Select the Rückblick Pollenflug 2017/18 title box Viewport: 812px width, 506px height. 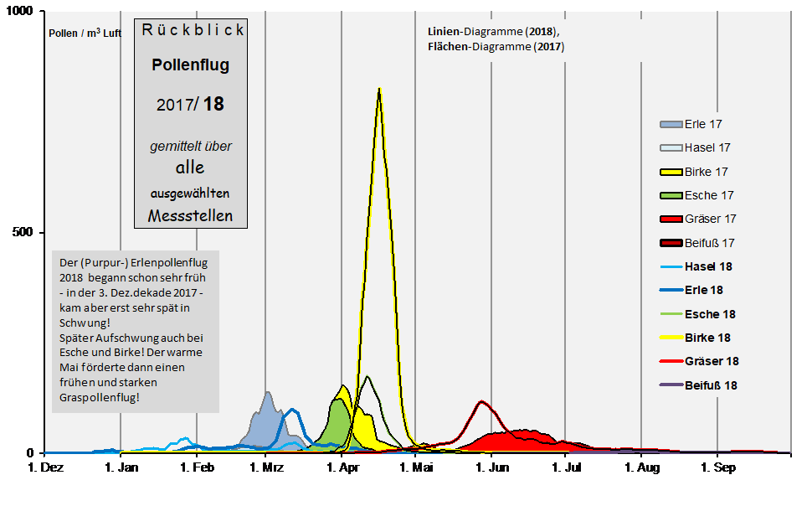tap(190, 124)
